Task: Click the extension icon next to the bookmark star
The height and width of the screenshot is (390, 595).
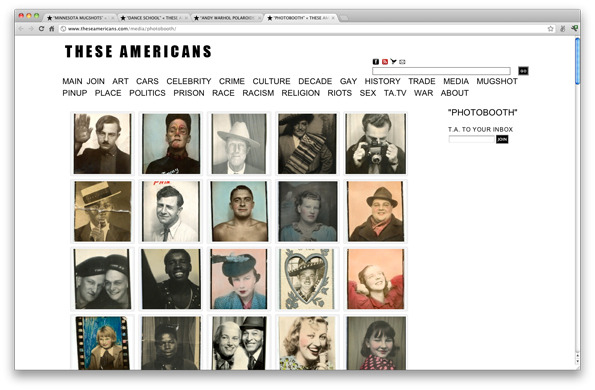Action: coord(563,28)
